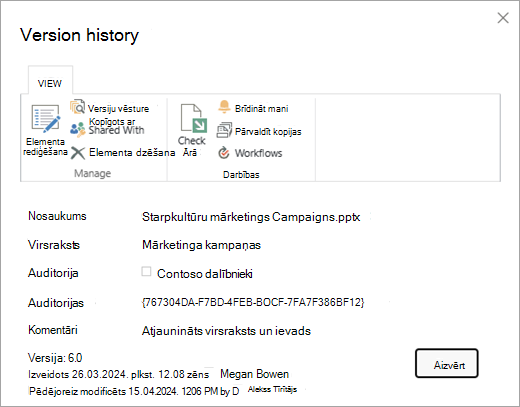The image size is (520, 407).
Task: Select the Versiju vēsture label
Action: coord(118,109)
